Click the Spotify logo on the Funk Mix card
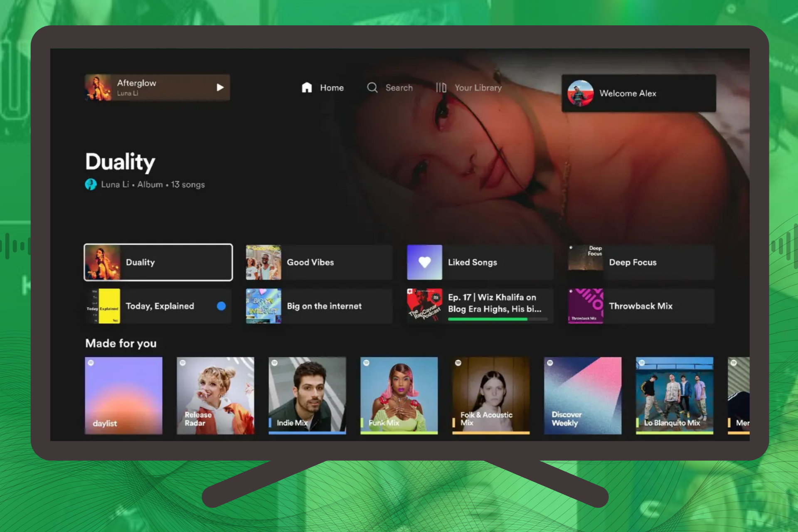This screenshot has width=798, height=532. tap(366, 363)
